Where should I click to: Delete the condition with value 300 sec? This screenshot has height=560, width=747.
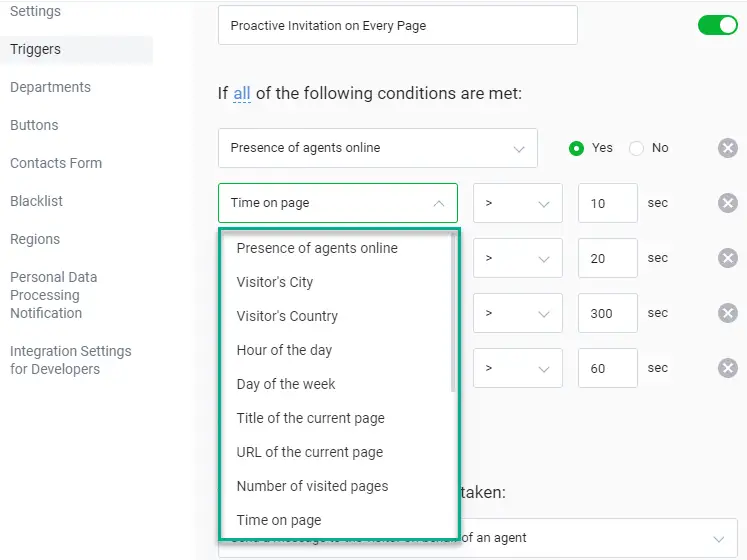728,313
